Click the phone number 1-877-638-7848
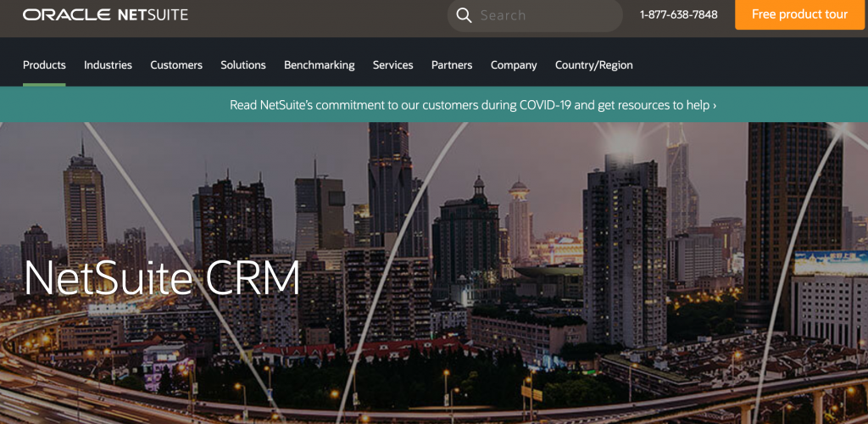The width and height of the screenshot is (868, 424). pos(679,15)
